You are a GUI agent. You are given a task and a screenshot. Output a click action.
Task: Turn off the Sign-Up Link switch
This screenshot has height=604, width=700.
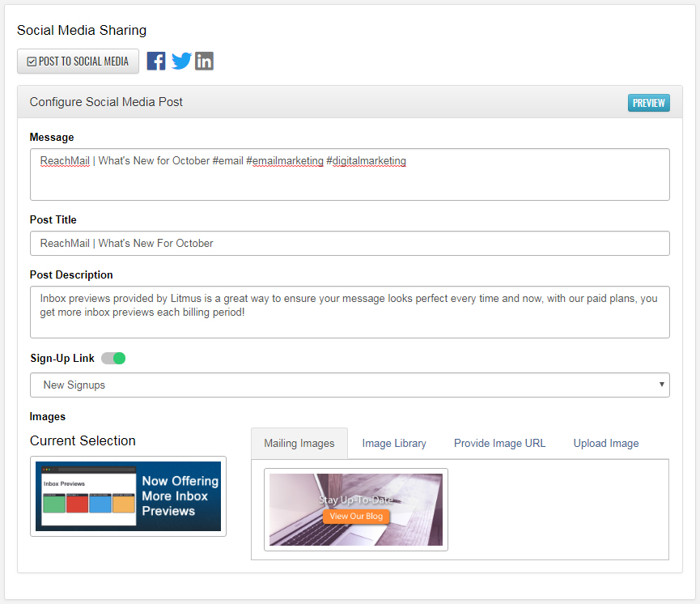pos(113,358)
